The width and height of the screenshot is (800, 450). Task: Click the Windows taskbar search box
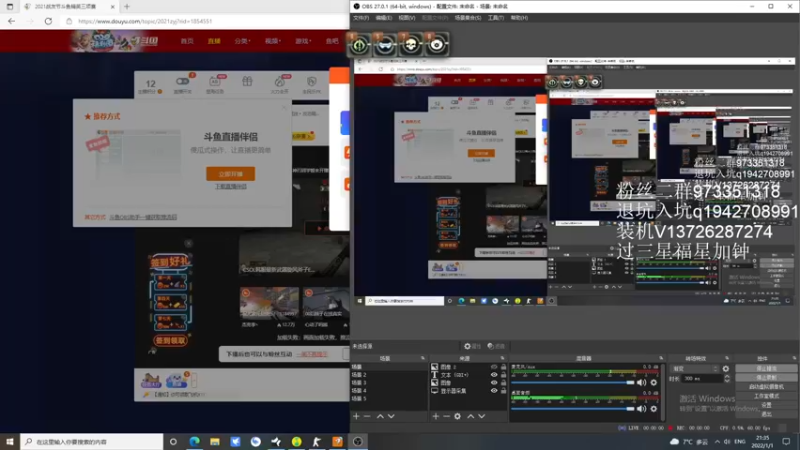(x=92, y=442)
